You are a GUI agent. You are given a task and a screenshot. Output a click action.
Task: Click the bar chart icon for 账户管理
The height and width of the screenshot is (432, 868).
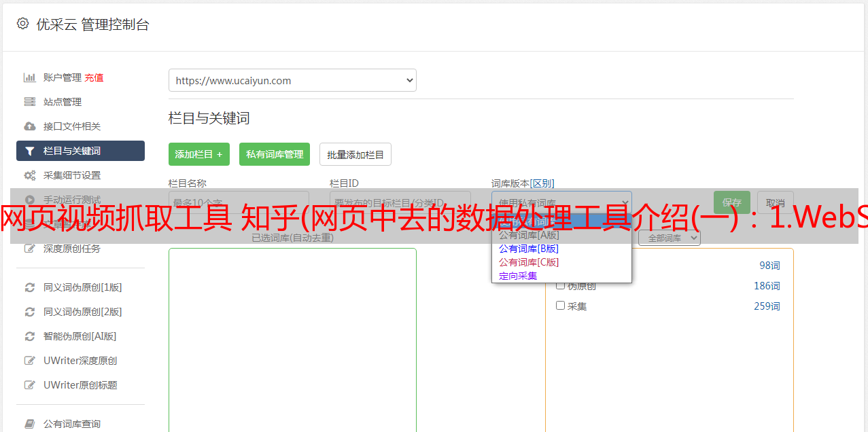click(29, 77)
